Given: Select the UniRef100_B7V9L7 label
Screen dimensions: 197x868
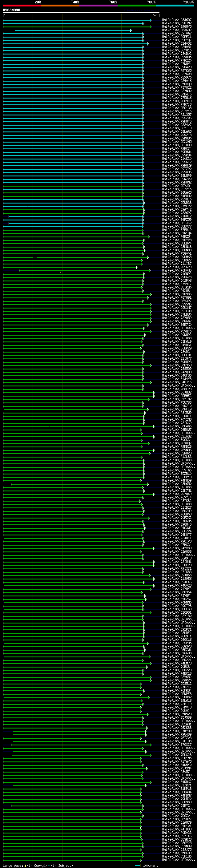Looking at the screenshot, I should 177,284.
